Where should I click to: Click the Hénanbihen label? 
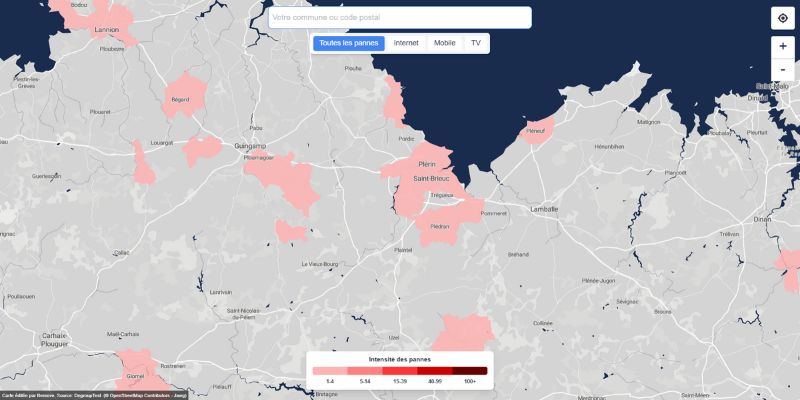coord(609,146)
